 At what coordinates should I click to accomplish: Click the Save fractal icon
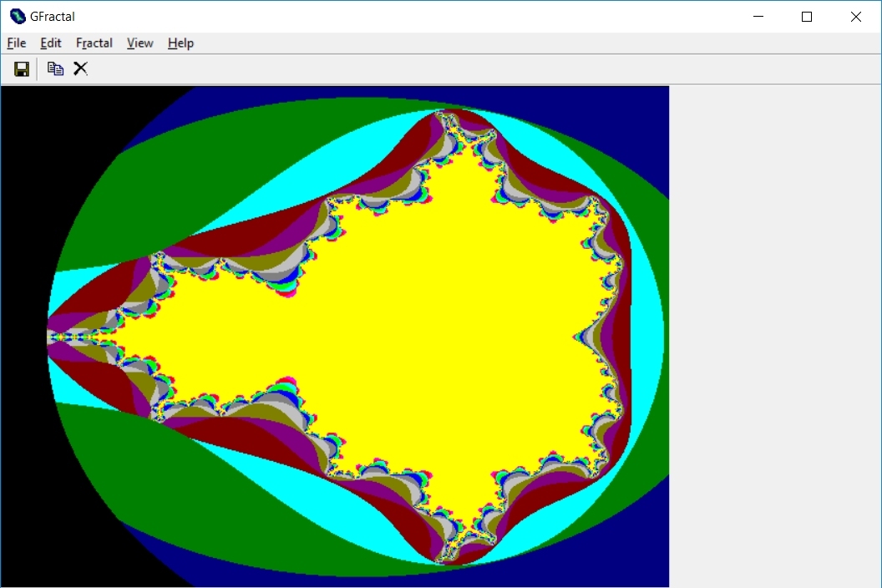(22, 68)
